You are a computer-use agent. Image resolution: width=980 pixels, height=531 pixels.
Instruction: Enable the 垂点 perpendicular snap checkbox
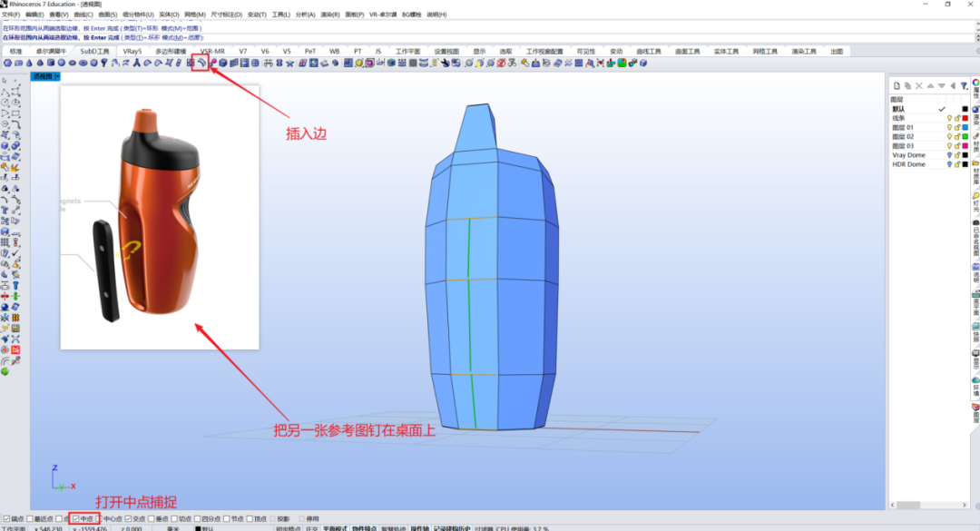[152, 518]
